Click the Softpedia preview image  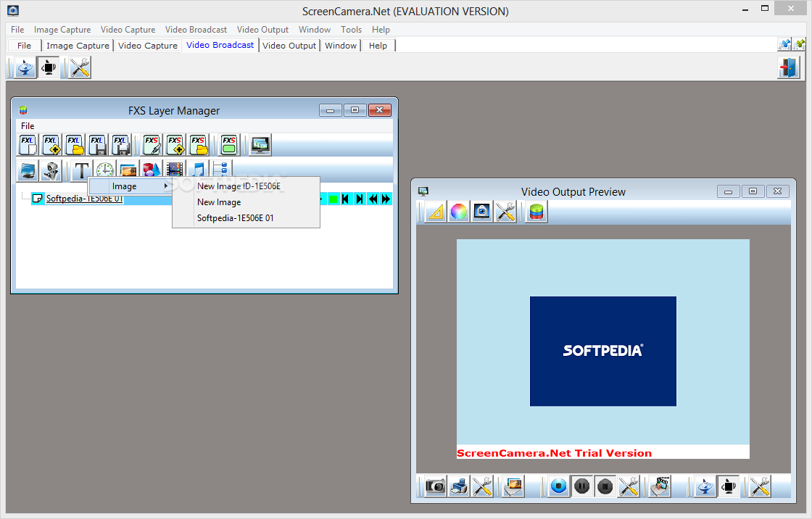[x=602, y=351]
